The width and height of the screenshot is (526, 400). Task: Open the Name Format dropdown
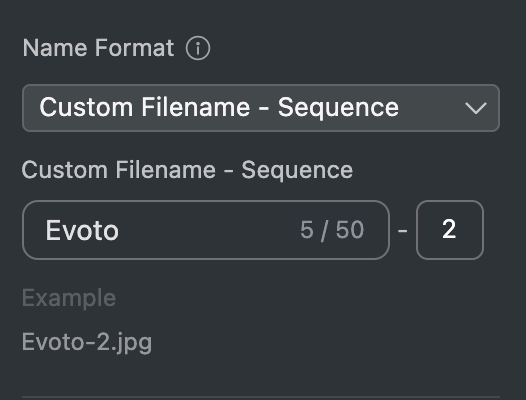(x=261, y=108)
